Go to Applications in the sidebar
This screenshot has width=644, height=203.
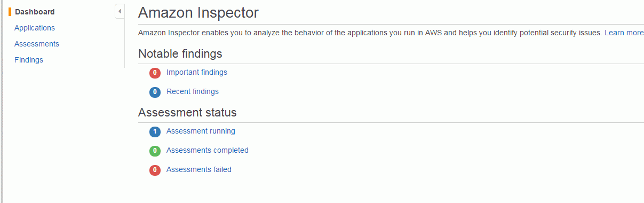(35, 28)
